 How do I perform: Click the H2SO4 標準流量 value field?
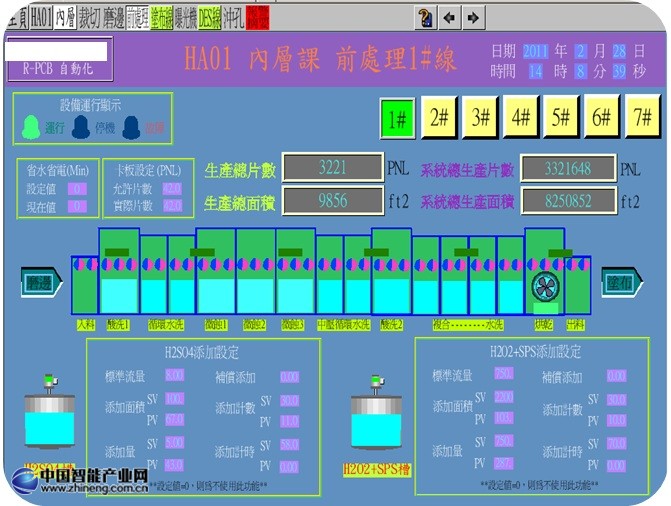click(174, 375)
